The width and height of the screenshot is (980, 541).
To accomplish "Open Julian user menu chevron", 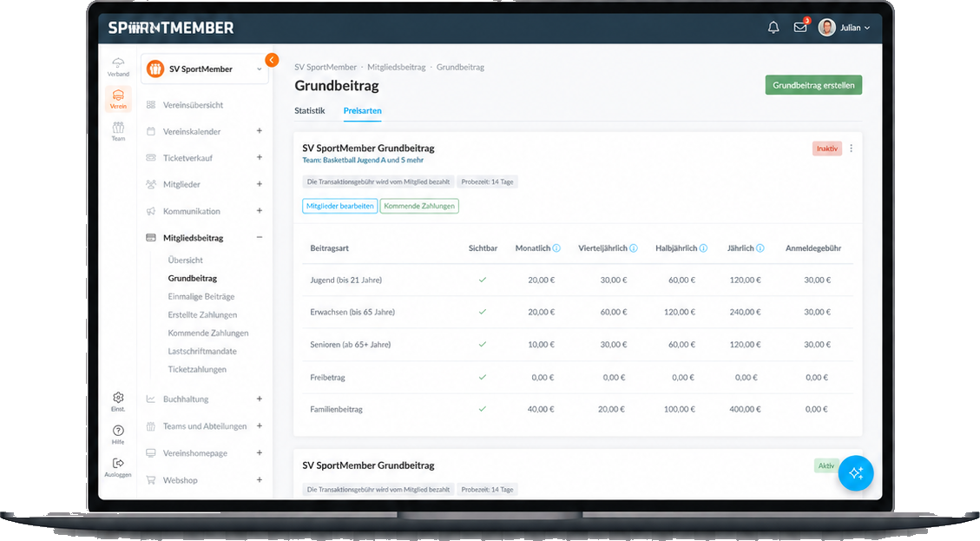I will click(x=867, y=28).
